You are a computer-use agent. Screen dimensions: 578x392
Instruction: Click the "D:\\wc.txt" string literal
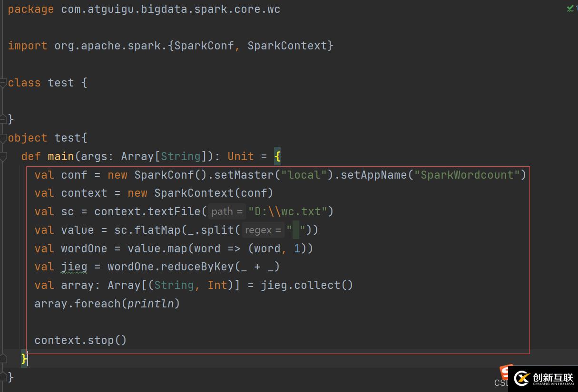tap(290, 211)
